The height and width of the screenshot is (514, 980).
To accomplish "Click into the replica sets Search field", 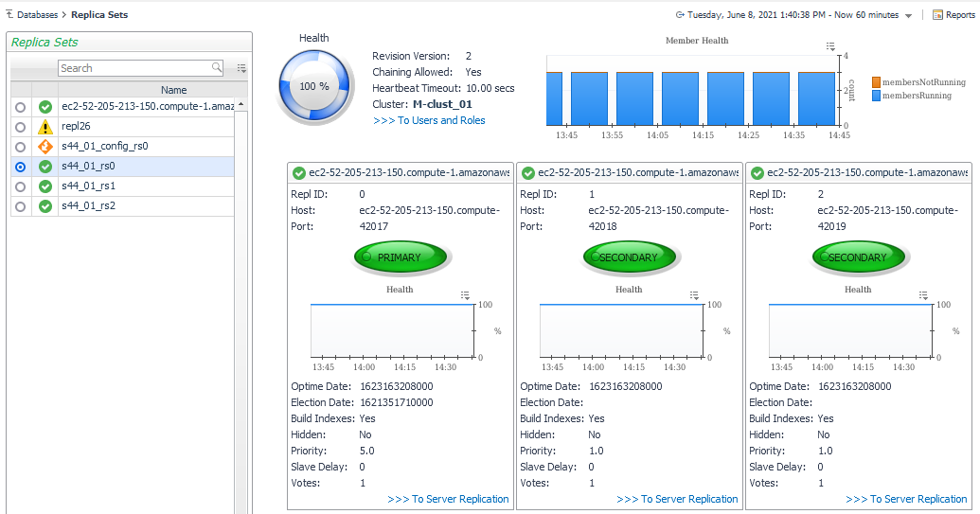I will point(133,68).
